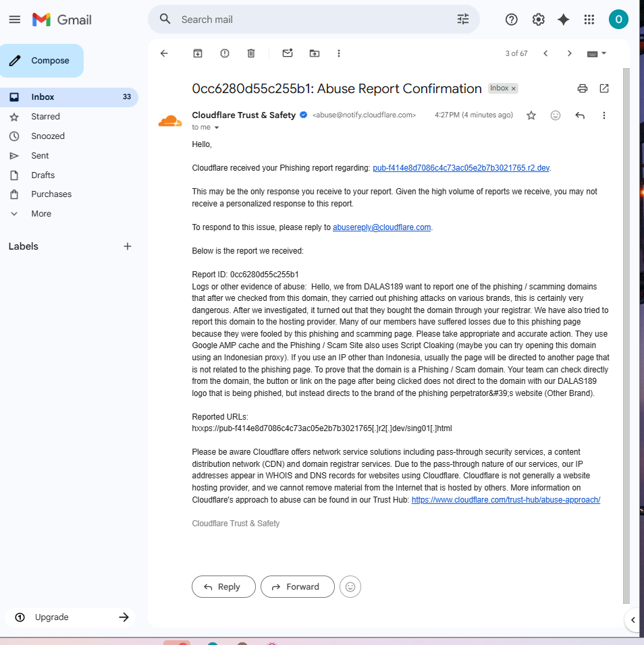This screenshot has width=644, height=645.
Task: Open Settings gear icon
Action: click(538, 20)
